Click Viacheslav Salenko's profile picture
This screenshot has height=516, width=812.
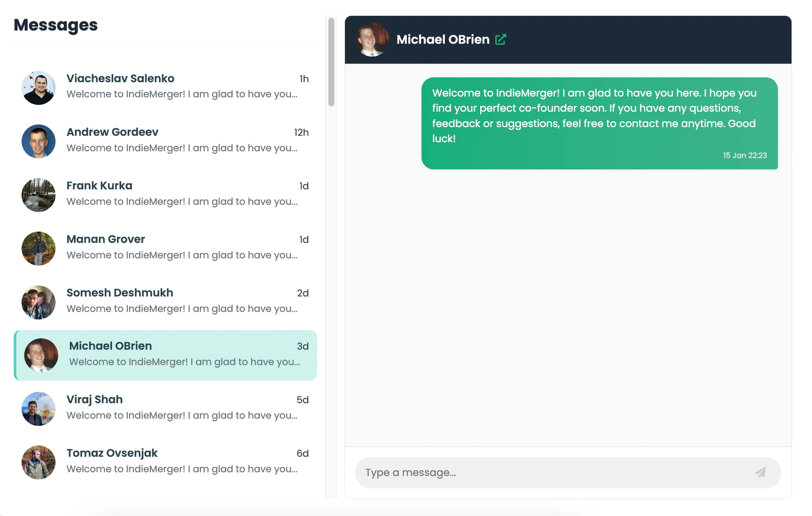tap(38, 88)
